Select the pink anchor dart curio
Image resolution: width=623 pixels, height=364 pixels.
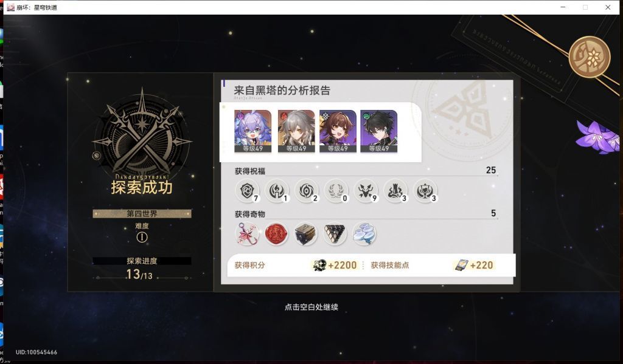[x=247, y=234]
